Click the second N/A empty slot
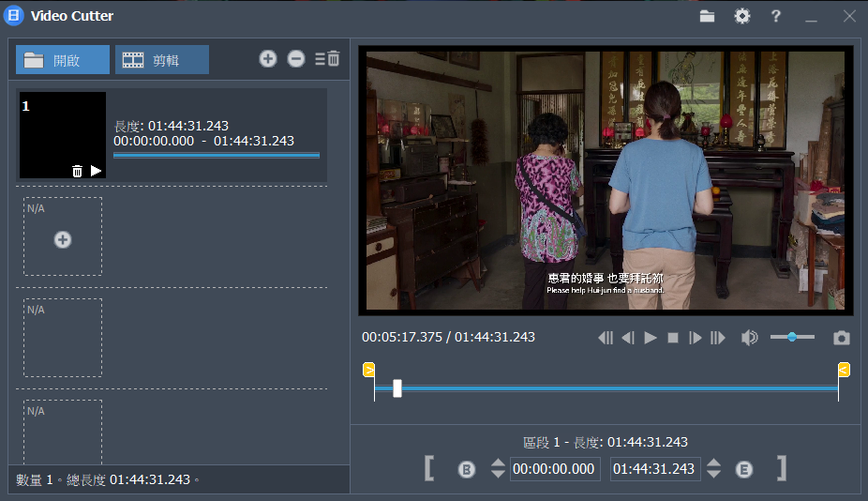This screenshot has height=501, width=868. pos(63,338)
